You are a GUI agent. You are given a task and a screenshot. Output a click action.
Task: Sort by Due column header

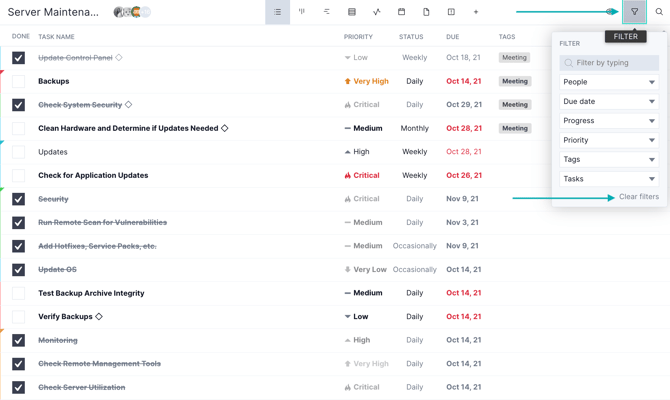click(453, 37)
